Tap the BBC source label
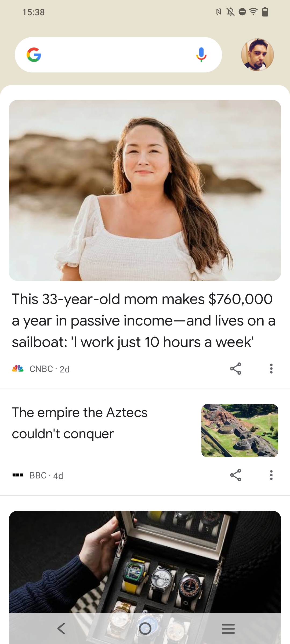The height and width of the screenshot is (644, 290). (38, 475)
